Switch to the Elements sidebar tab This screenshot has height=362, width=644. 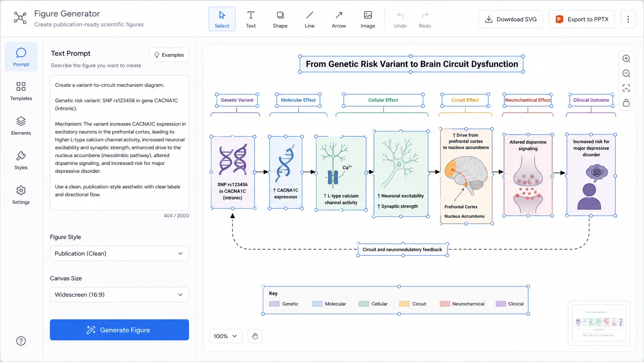(x=21, y=126)
